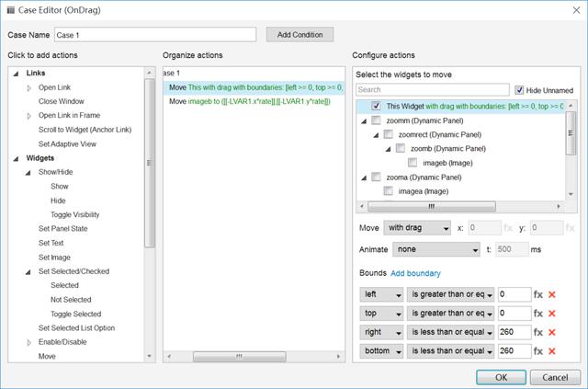This screenshot has width=588, height=389.
Task: Close the Case Editor window
Action: (x=576, y=10)
